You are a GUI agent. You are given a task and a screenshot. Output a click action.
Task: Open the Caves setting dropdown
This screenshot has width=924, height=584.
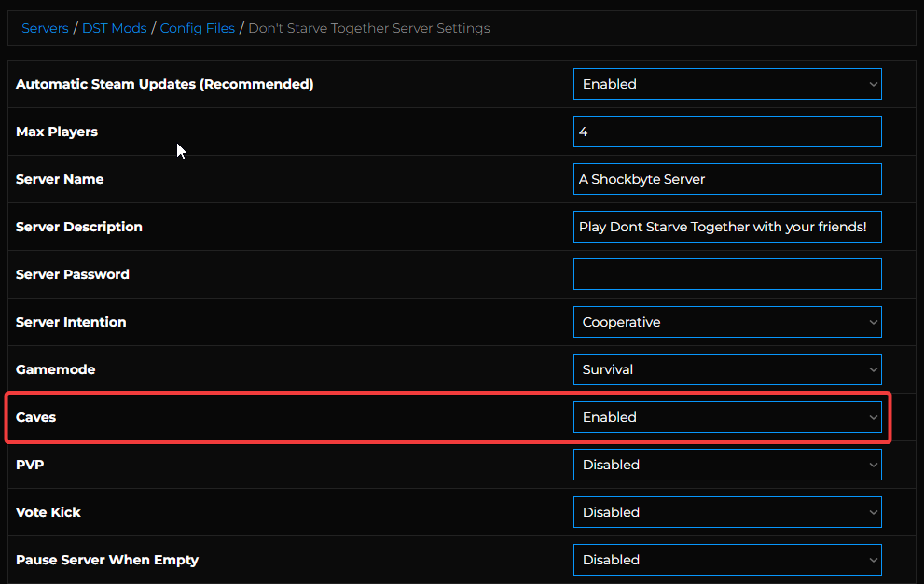[727, 417]
